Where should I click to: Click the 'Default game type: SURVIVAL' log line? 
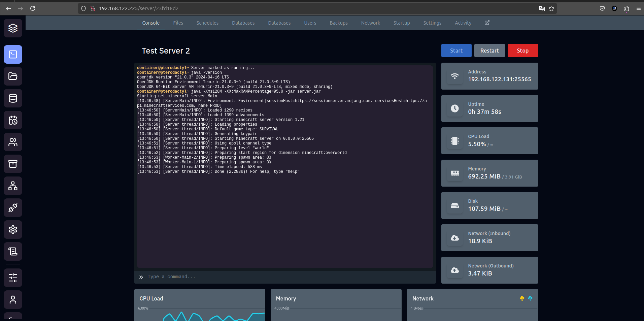(x=208, y=129)
